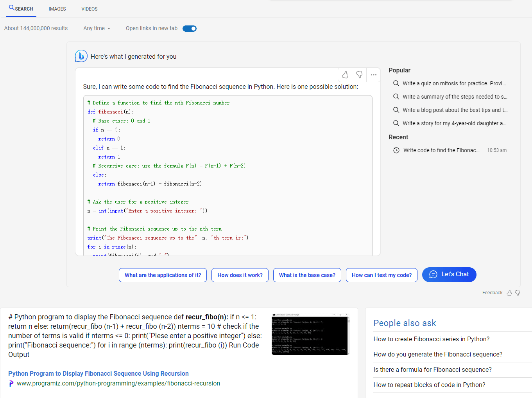Click search icon beside mitosis quiz suggestion

396,83
